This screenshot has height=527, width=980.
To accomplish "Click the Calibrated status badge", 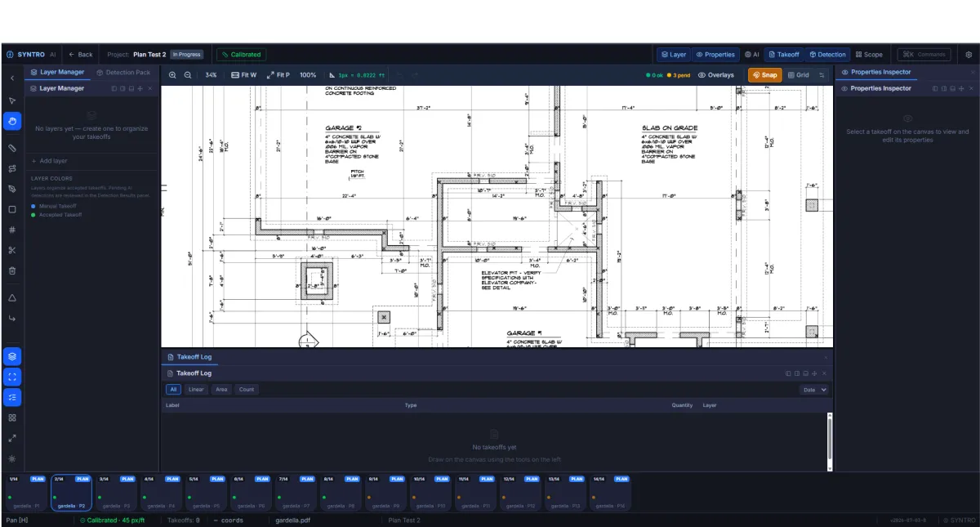I will (x=241, y=55).
